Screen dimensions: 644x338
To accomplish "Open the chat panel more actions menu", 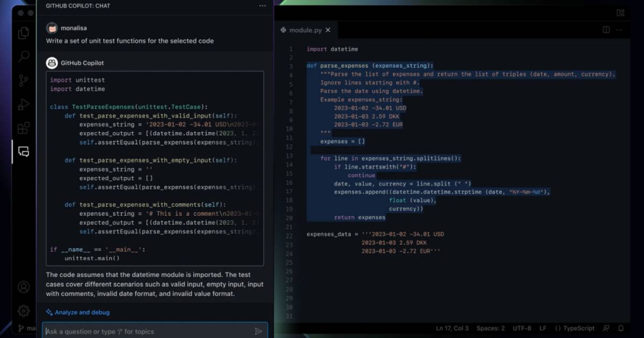I will (262, 6).
